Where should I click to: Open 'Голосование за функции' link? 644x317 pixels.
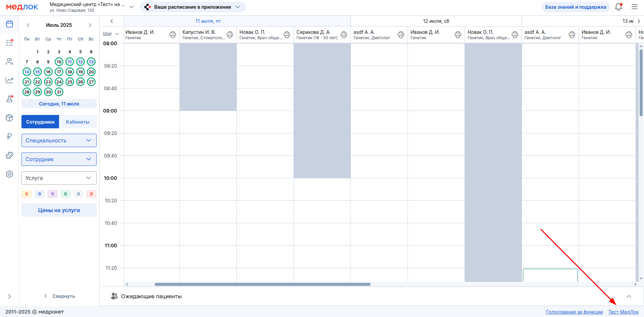pos(574,312)
